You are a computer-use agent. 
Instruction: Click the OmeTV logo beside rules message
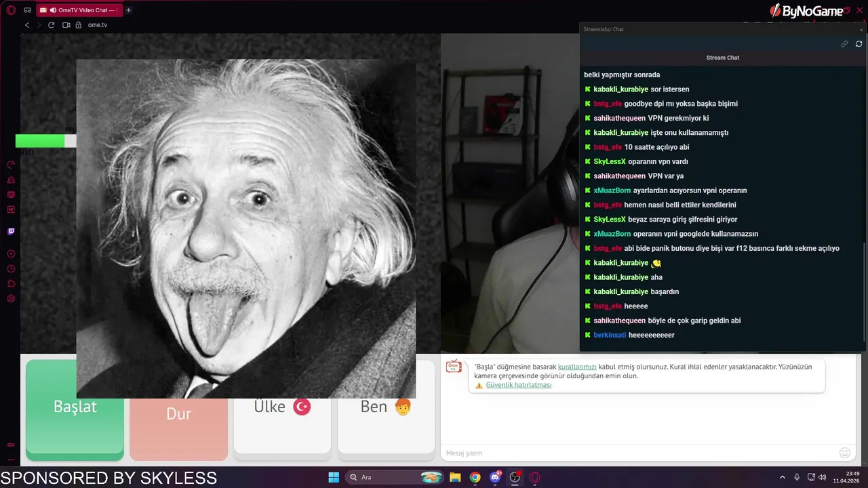tap(454, 367)
